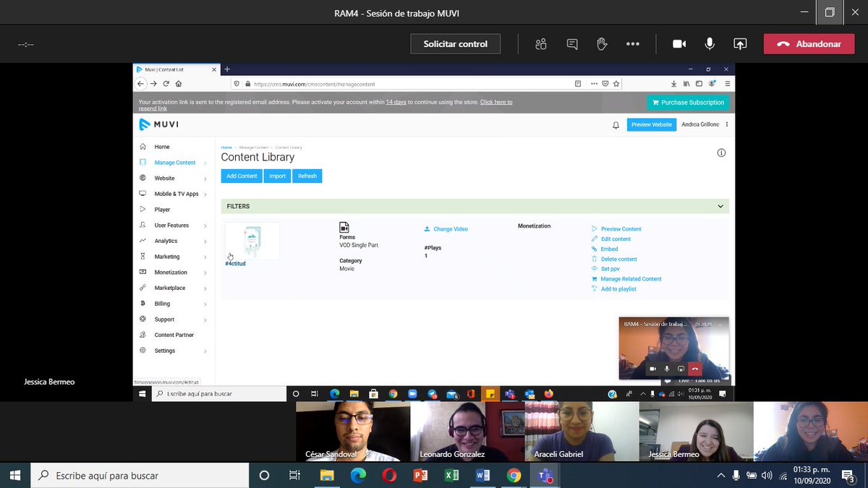Expand the Analytics sidebar section
The height and width of the screenshot is (488, 868).
(174, 241)
